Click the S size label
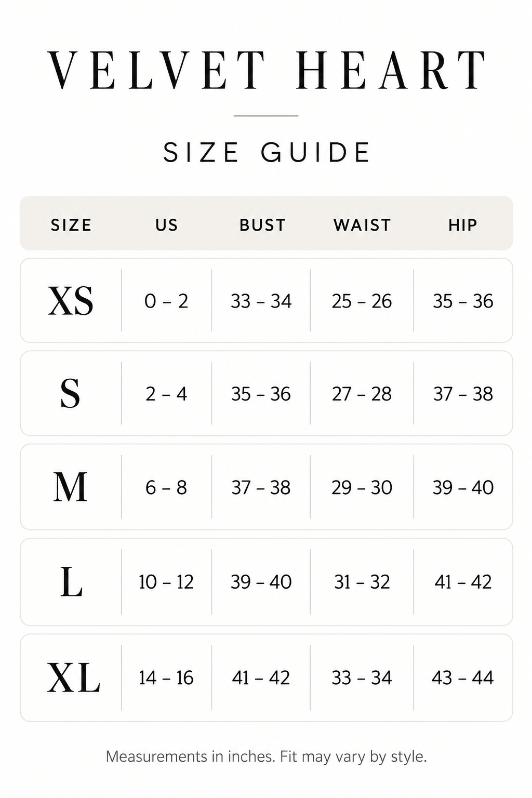This screenshot has width=532, height=798. coord(70,394)
